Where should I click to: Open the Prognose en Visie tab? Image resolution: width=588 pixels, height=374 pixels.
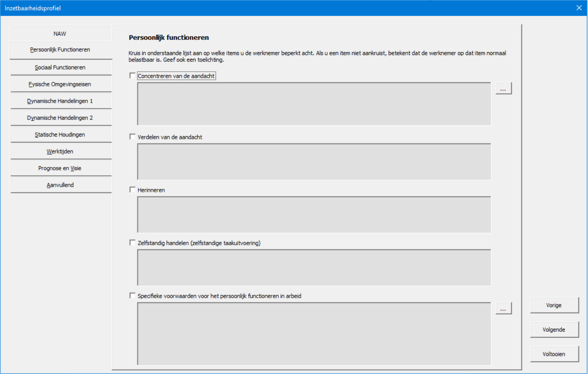pos(60,168)
